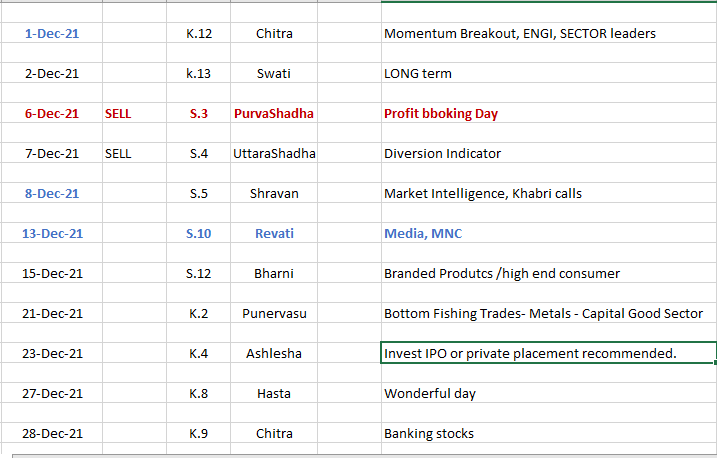Click the LONG term cell
This screenshot has width=717, height=458.
pos(549,74)
